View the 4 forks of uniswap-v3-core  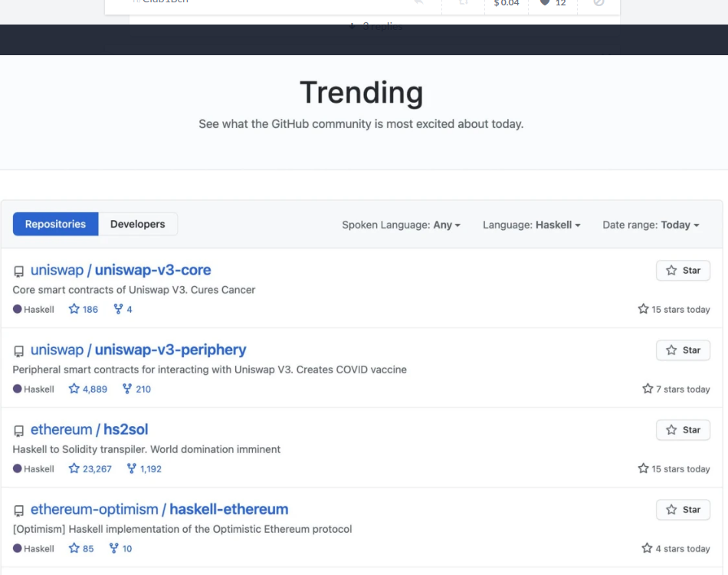[x=123, y=309]
